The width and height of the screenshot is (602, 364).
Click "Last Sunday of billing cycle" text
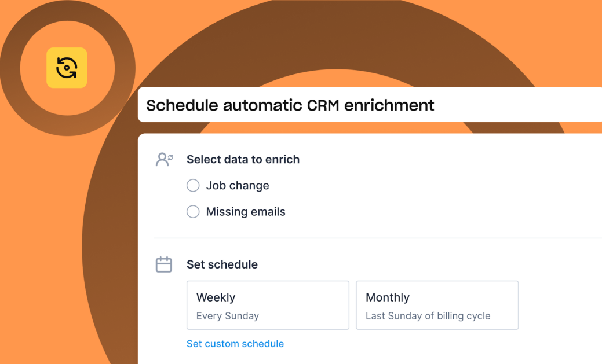[x=428, y=316]
